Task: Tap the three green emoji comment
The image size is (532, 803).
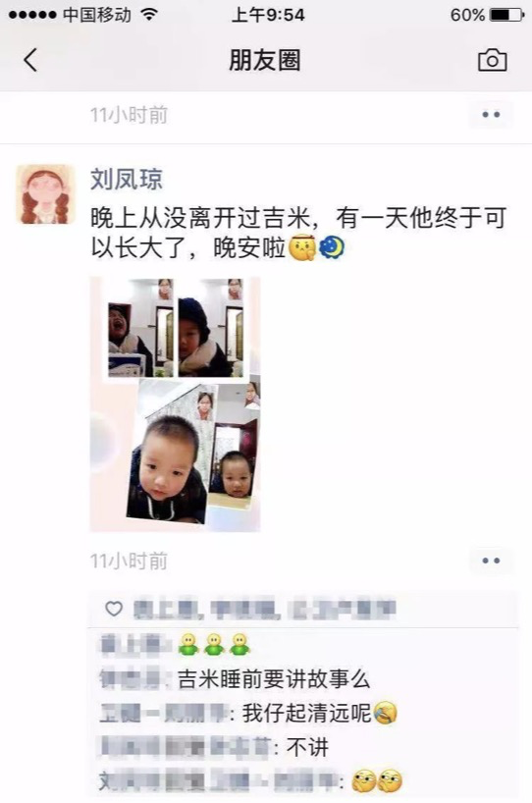Action: [175, 644]
